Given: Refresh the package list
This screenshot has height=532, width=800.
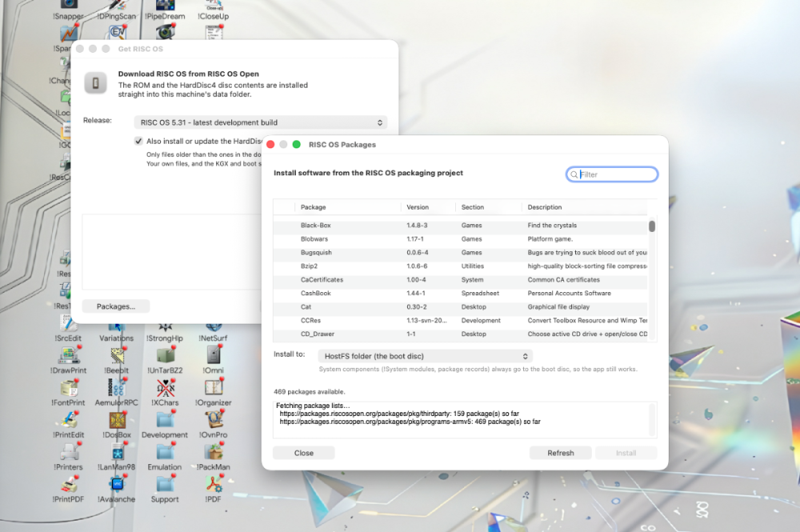Looking at the screenshot, I should [x=560, y=453].
